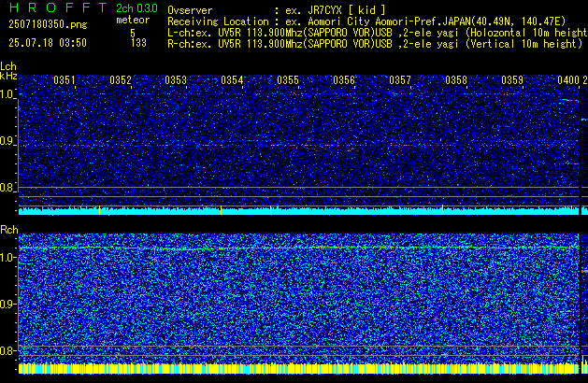Select the 0352 time tick
Image resolution: width=588 pixels, height=383 pixels.
coord(121,80)
